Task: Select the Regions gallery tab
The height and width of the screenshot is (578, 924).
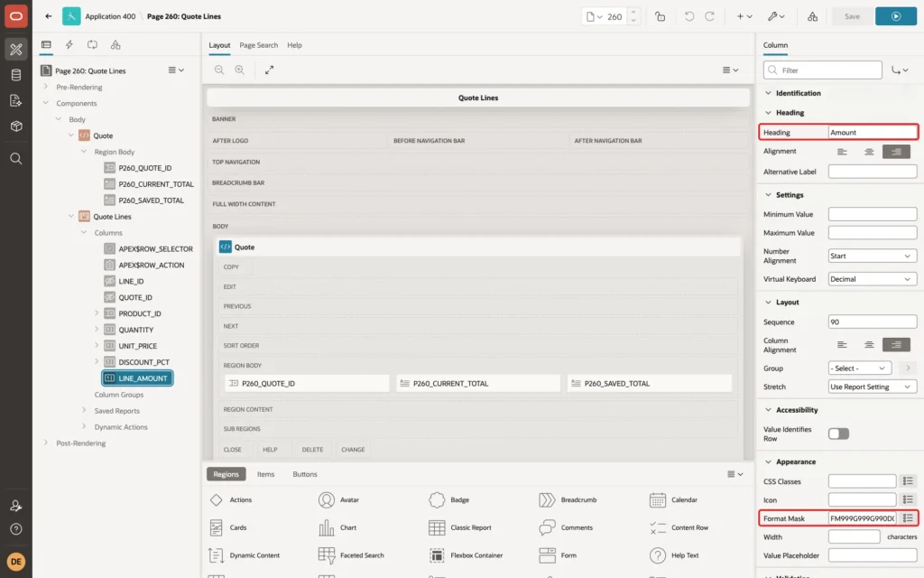Action: [x=226, y=474]
